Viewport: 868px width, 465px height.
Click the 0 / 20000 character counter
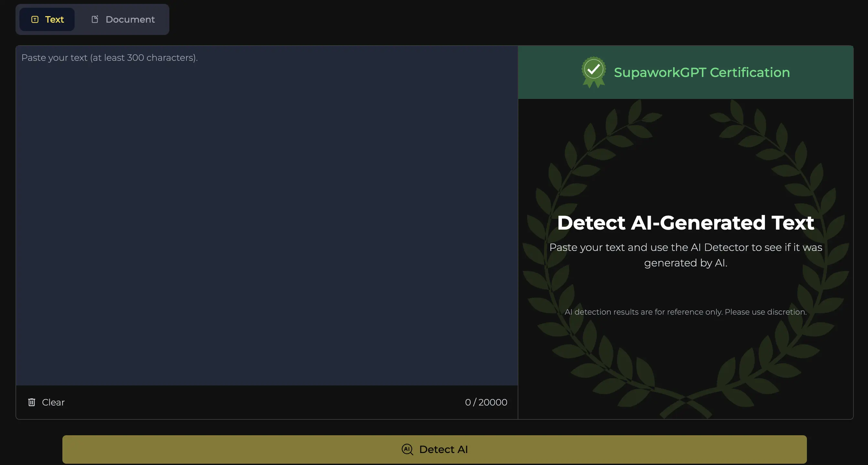point(486,402)
